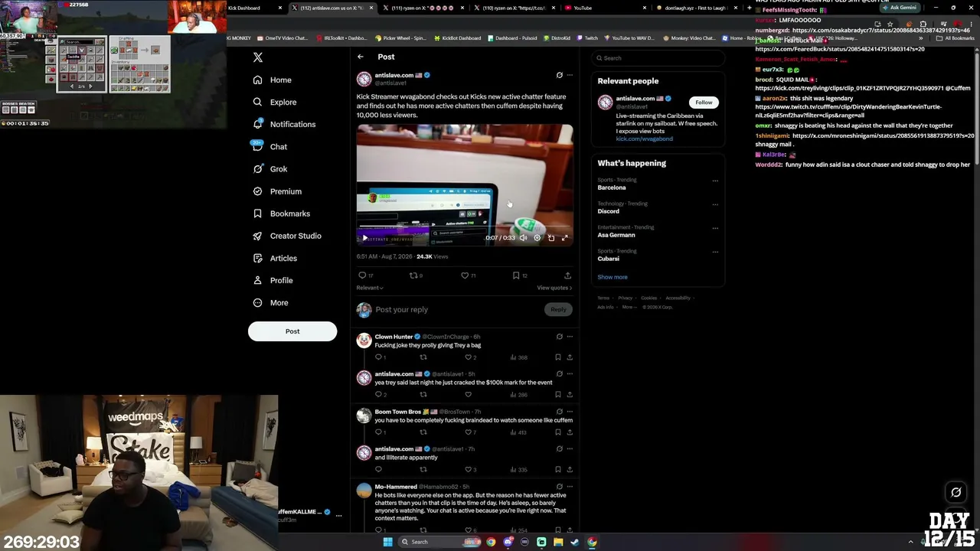The height and width of the screenshot is (551, 980).
Task: Open KickBot Dashboard bookmark
Action: 458,38
